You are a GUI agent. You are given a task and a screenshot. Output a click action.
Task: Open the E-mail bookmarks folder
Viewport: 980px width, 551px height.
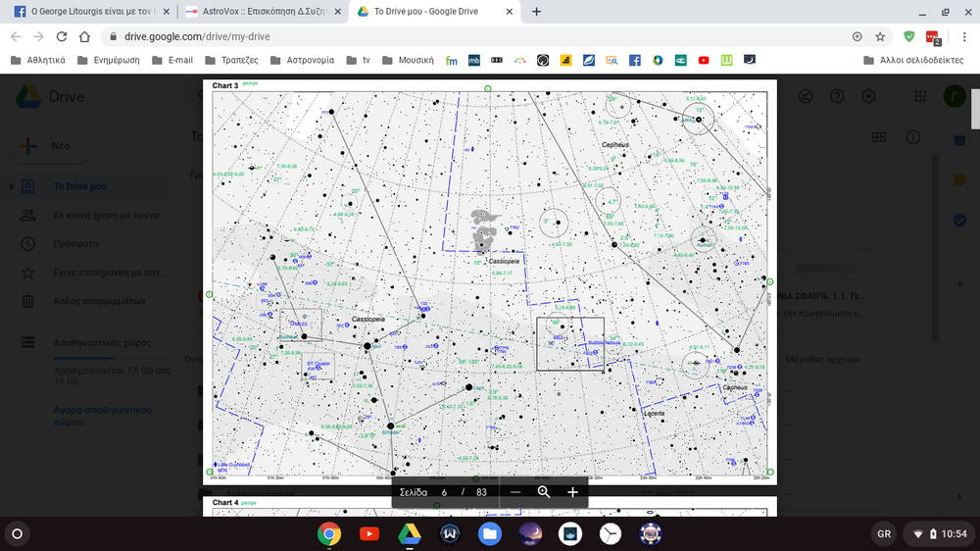172,60
